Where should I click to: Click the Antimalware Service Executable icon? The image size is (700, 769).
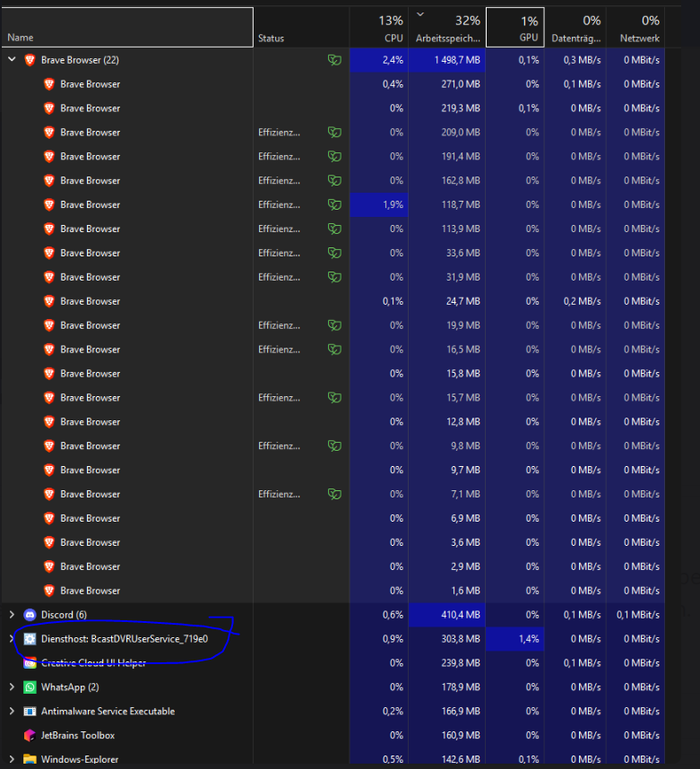(x=30, y=711)
